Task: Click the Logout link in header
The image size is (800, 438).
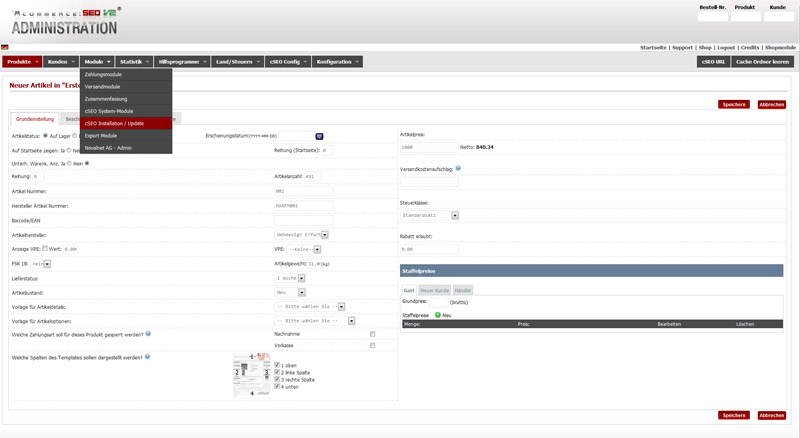Action: (x=726, y=47)
